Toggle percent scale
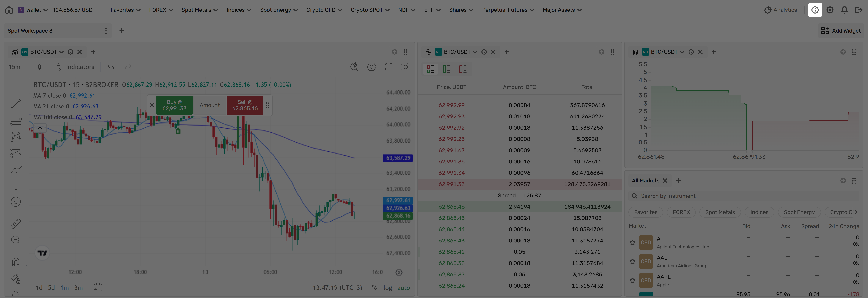 click(374, 288)
